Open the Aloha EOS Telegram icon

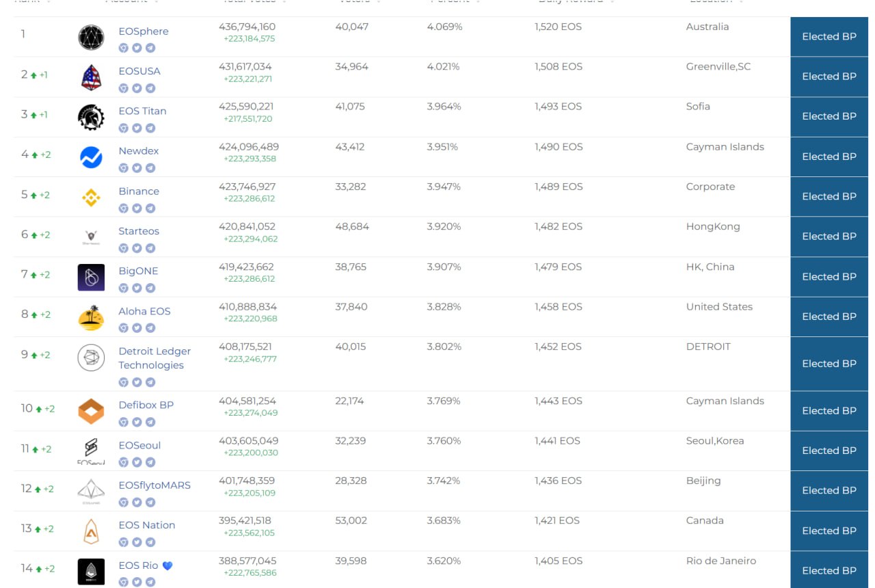[x=150, y=328]
